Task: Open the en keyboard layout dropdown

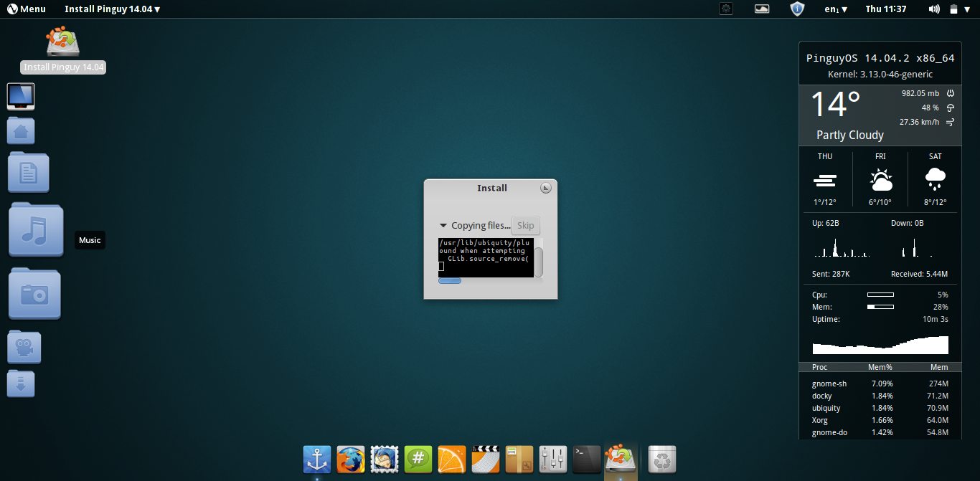Action: pos(837,9)
